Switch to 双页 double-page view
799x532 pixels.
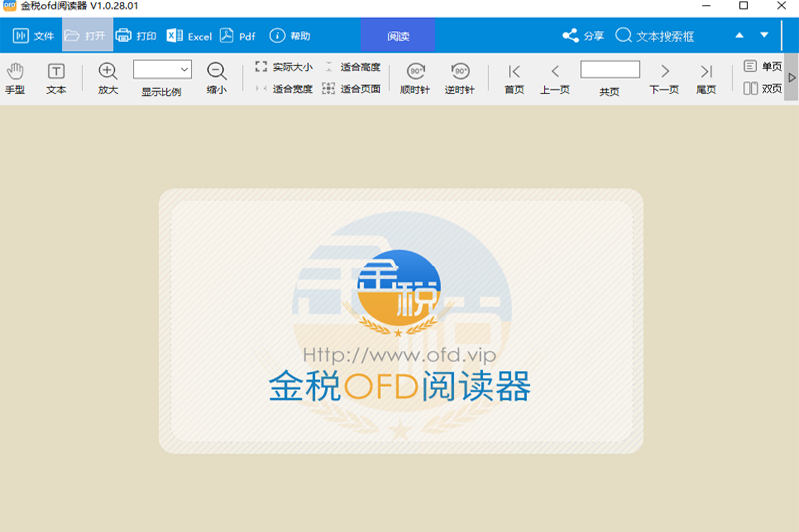763,88
